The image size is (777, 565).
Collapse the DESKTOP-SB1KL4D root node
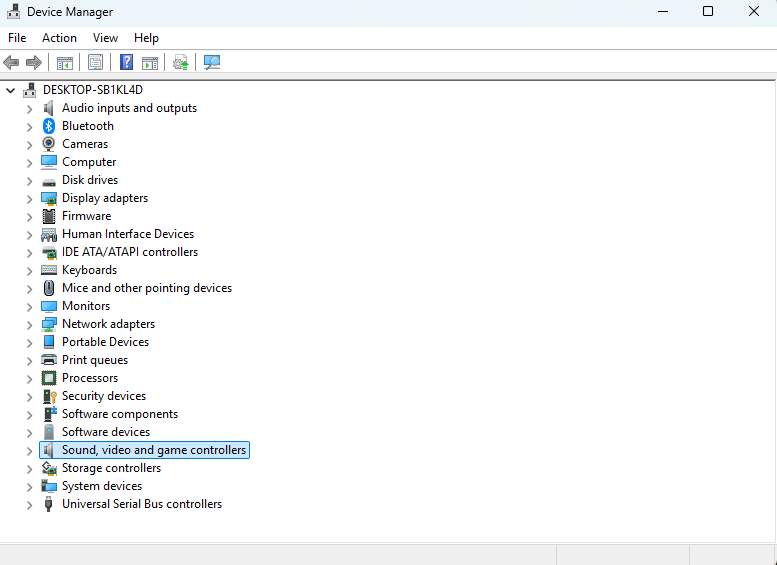[x=10, y=90]
